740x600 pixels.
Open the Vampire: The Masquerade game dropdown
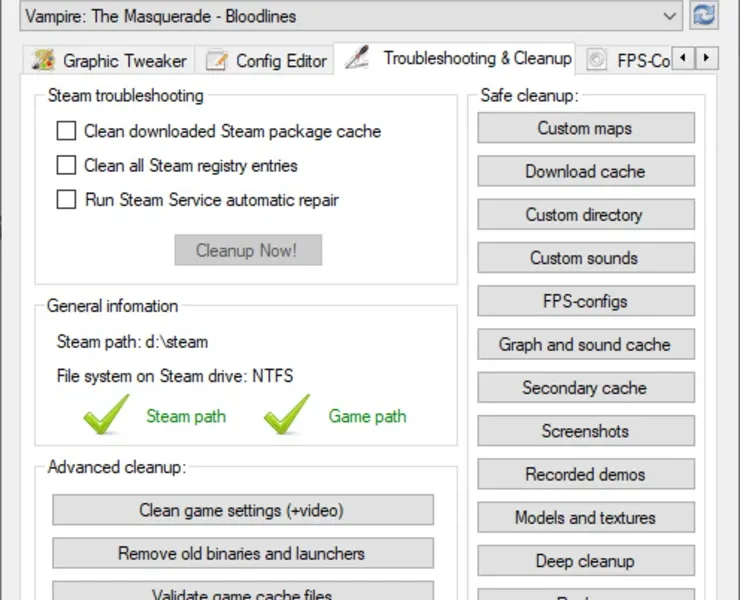pyautogui.click(x=351, y=16)
